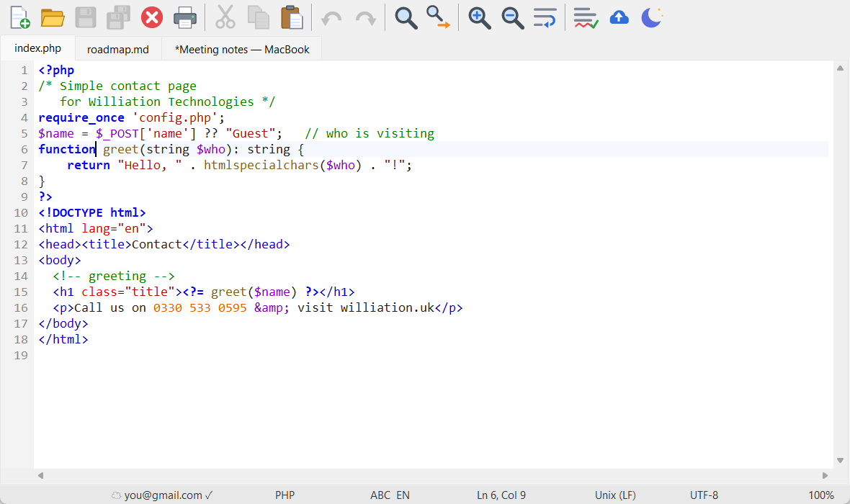Click the require_once keyword
Screen dimensions: 850x504
[x=81, y=117]
